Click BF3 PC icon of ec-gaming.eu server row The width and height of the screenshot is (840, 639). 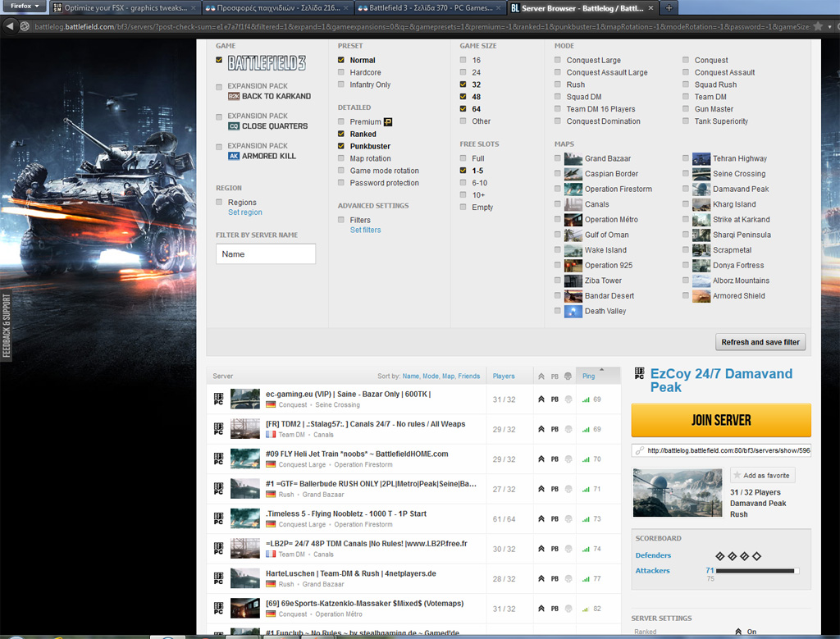click(218, 399)
